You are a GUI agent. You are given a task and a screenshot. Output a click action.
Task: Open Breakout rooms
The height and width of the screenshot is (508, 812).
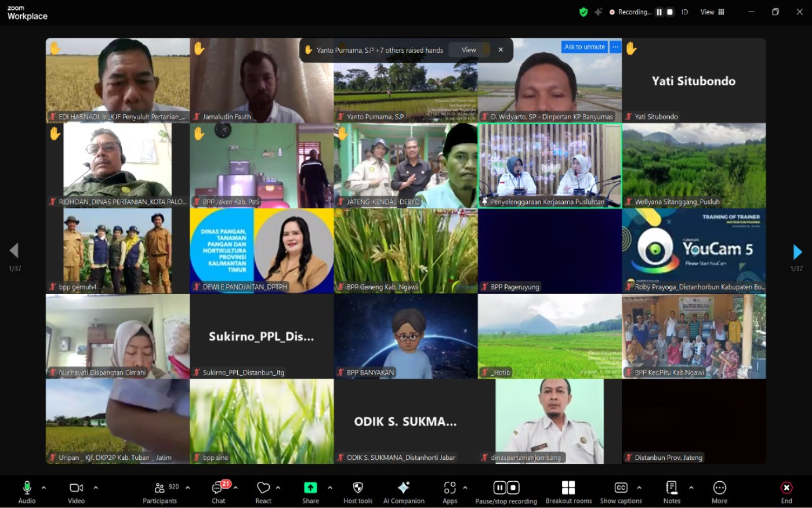tap(568, 491)
